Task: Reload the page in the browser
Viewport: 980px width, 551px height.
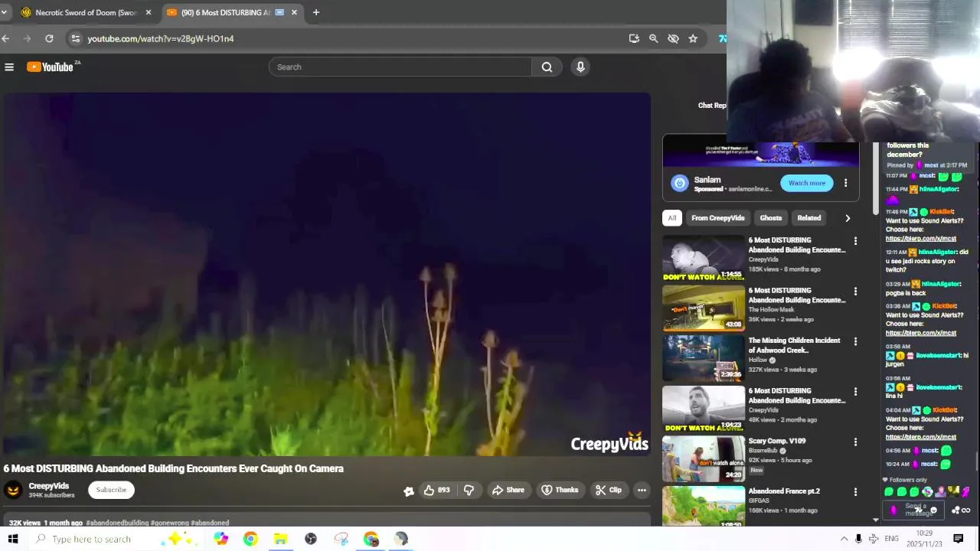Action: click(49, 38)
